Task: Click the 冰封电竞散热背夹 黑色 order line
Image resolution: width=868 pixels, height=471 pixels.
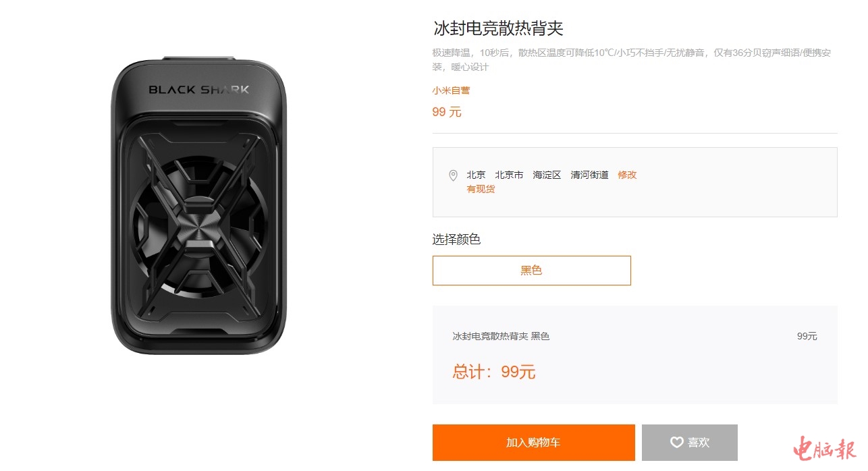Action: click(501, 336)
